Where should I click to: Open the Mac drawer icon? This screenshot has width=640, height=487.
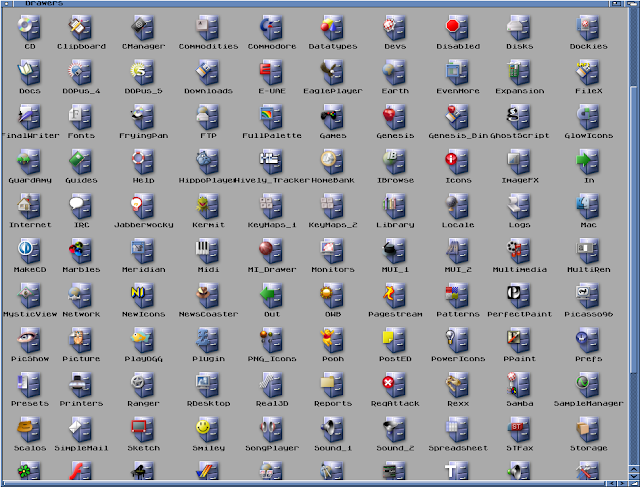[x=588, y=206]
